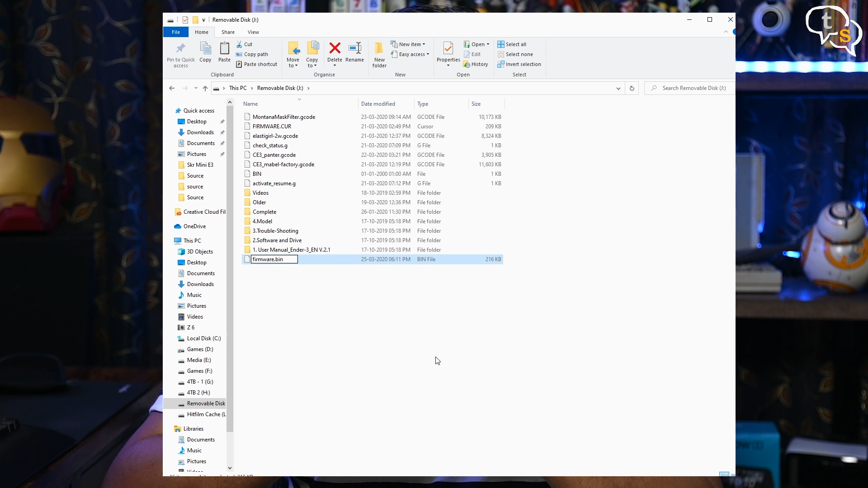Open Hitfilm Cache drive in sidebar
Screen dimensions: 868x488
tap(206, 414)
